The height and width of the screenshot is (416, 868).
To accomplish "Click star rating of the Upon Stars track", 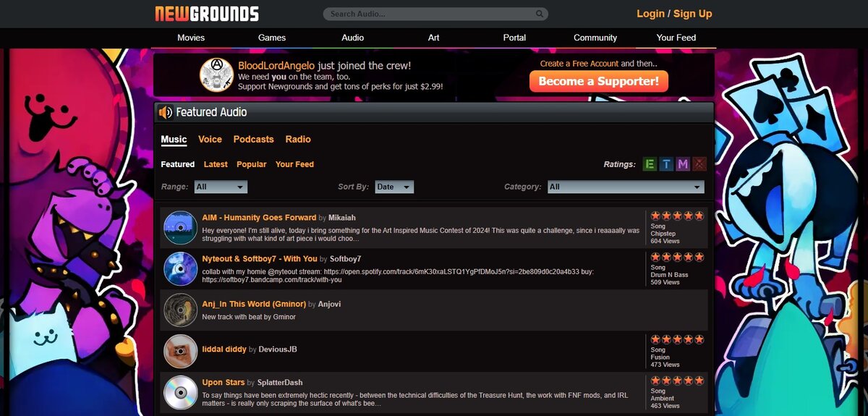I will point(677,381).
